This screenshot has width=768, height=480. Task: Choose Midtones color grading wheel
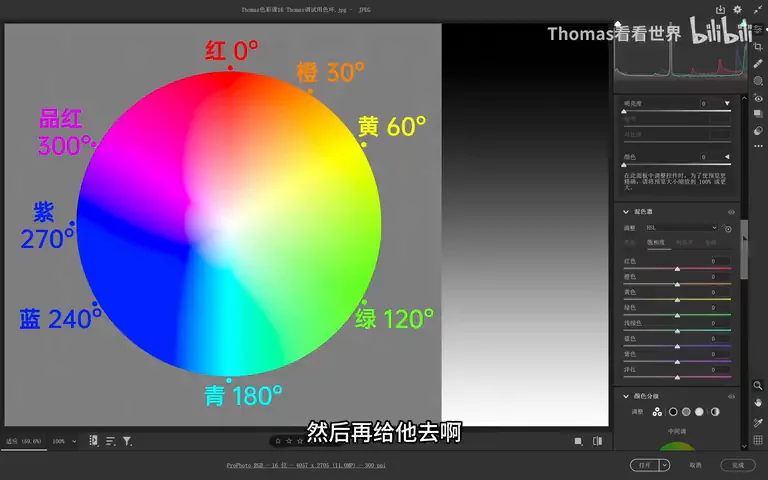tap(686, 412)
